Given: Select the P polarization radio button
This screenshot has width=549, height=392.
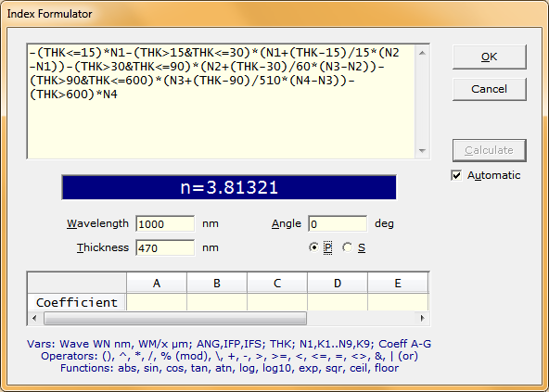Looking at the screenshot, I should coord(314,247).
